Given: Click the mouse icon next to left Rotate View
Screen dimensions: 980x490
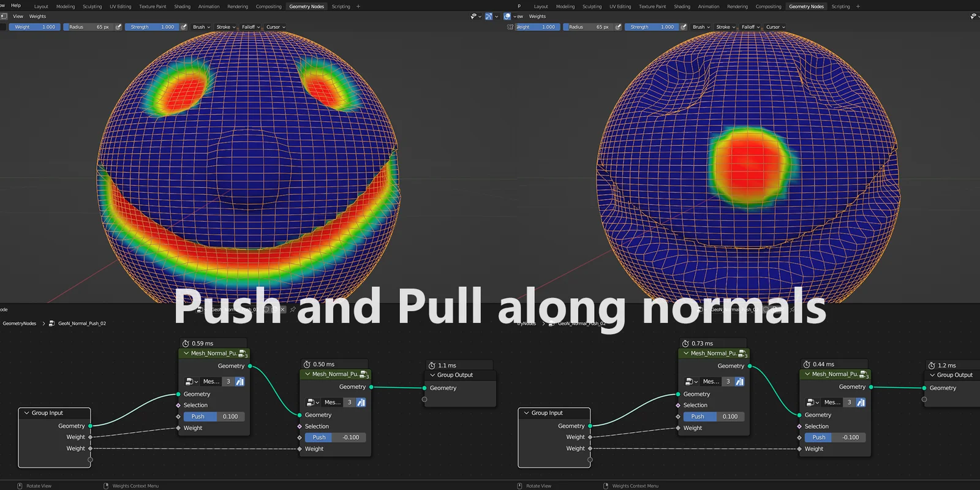Looking at the screenshot, I should click(20, 486).
